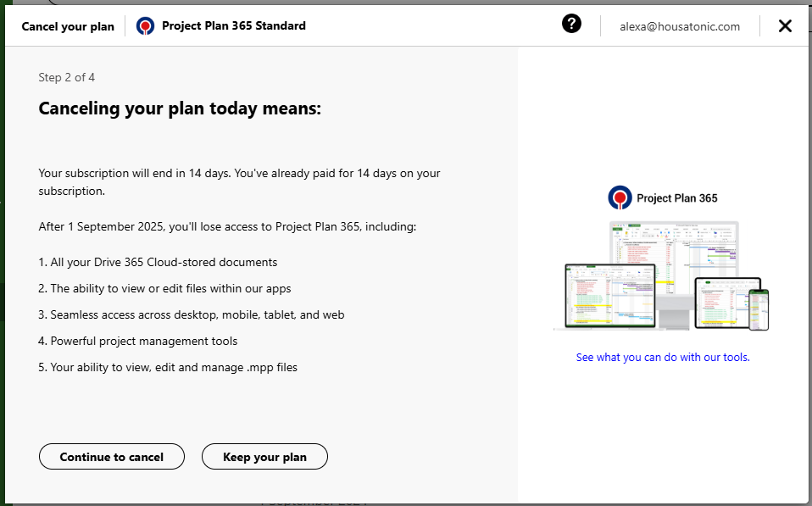This screenshot has width=812, height=506.
Task: Click the Project Plan 365 logo above devices
Action: coord(663,197)
